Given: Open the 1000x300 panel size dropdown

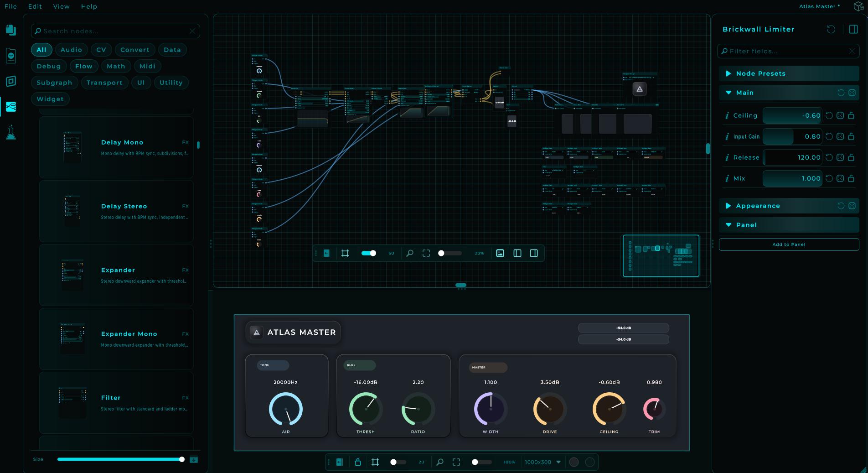Looking at the screenshot, I should coord(542,462).
